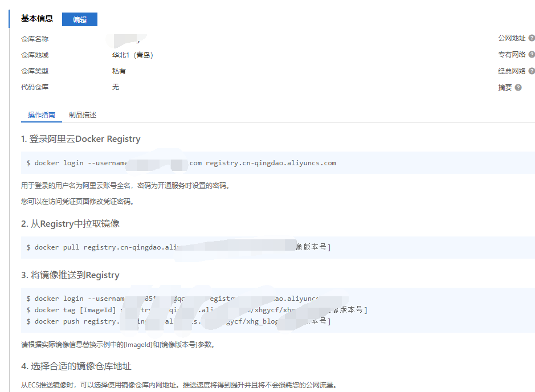The height and width of the screenshot is (392, 535).
Task: Click help icon next to 经典网络
Action: tap(532, 71)
